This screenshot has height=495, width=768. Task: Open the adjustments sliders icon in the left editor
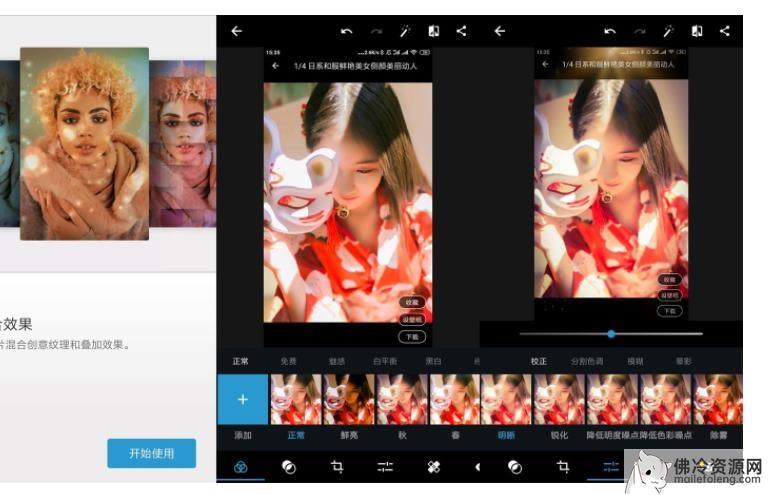(385, 466)
